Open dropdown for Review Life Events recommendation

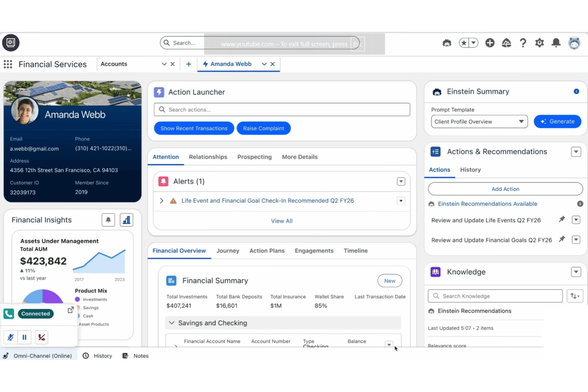click(x=576, y=220)
